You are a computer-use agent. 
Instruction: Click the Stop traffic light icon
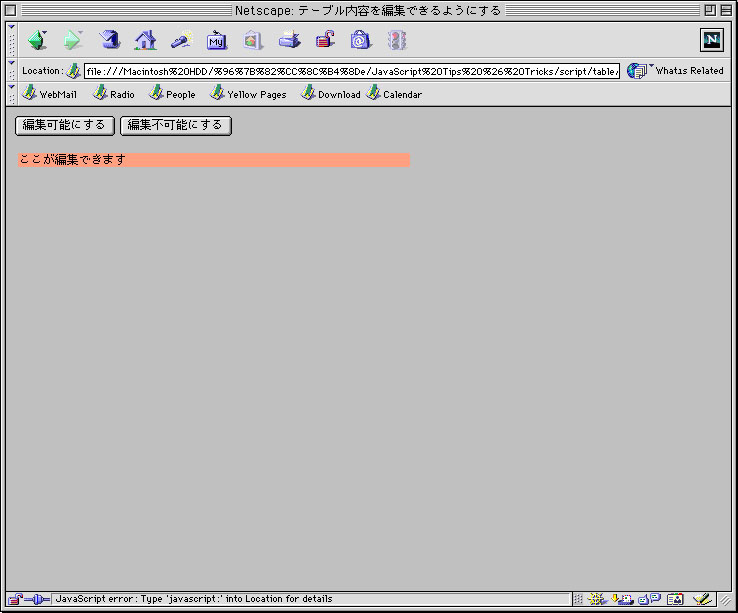click(x=397, y=40)
